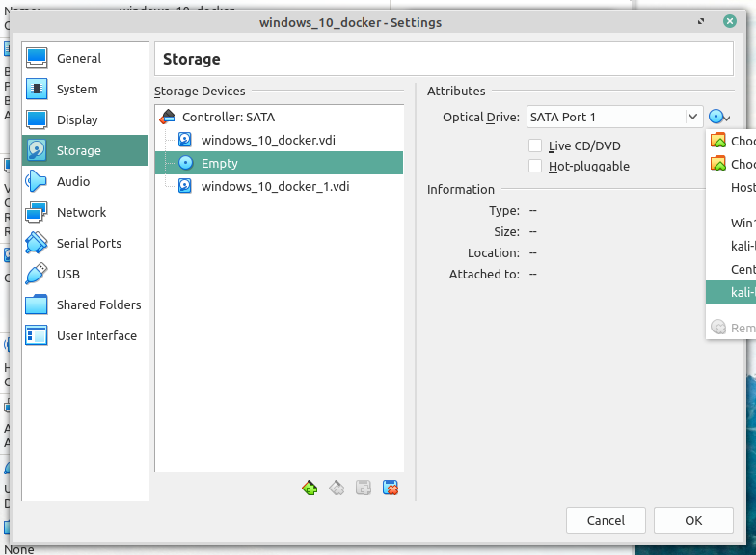
Task: Open the Serial Ports settings category
Action: click(x=85, y=243)
